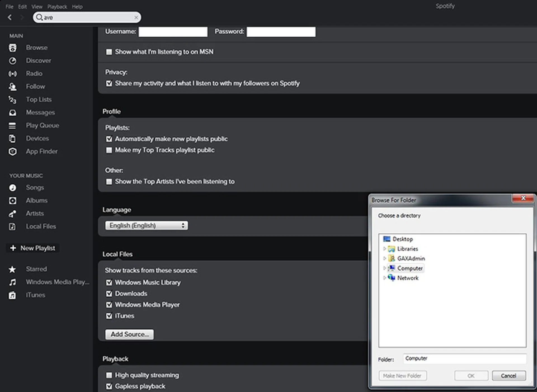Screen dimensions: 537x392
Task: Open the English language dropdown
Action: pyautogui.click(x=146, y=226)
